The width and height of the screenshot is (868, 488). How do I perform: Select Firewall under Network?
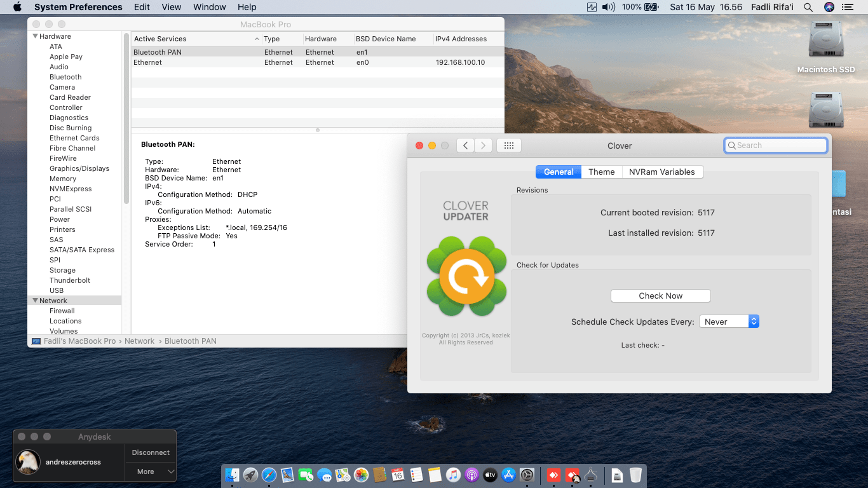click(62, 311)
